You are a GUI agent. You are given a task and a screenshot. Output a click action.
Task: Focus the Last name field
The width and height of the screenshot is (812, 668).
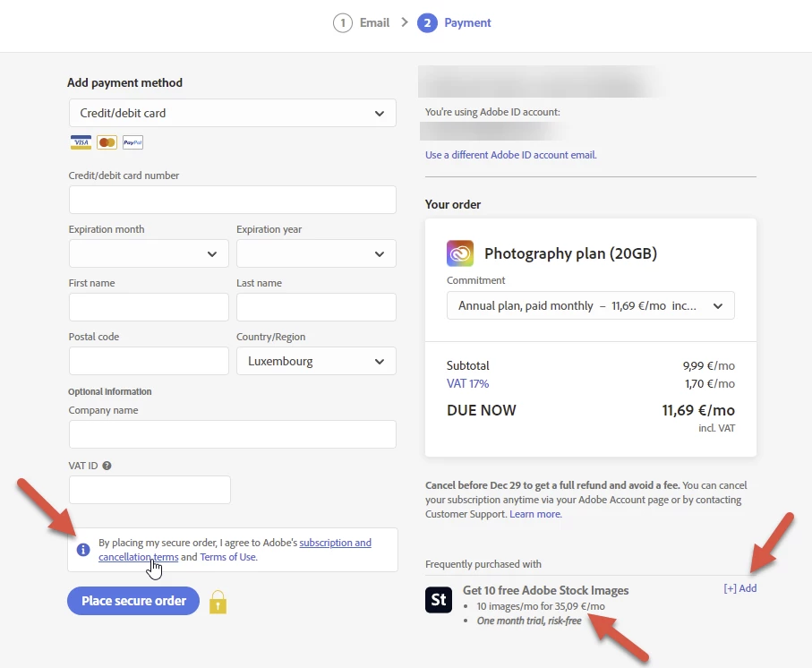[x=316, y=307]
